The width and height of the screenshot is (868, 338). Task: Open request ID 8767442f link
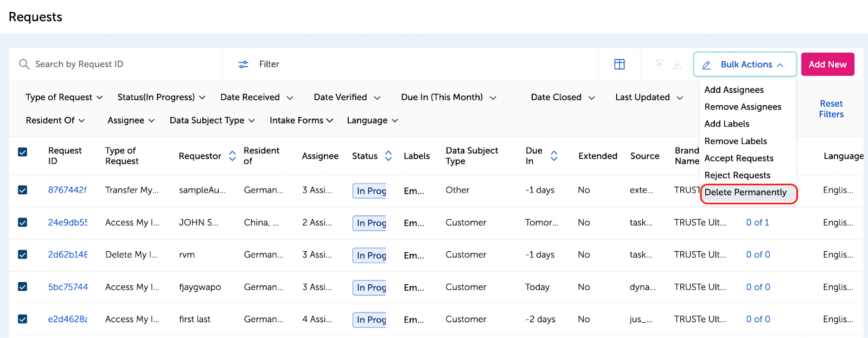coord(67,190)
